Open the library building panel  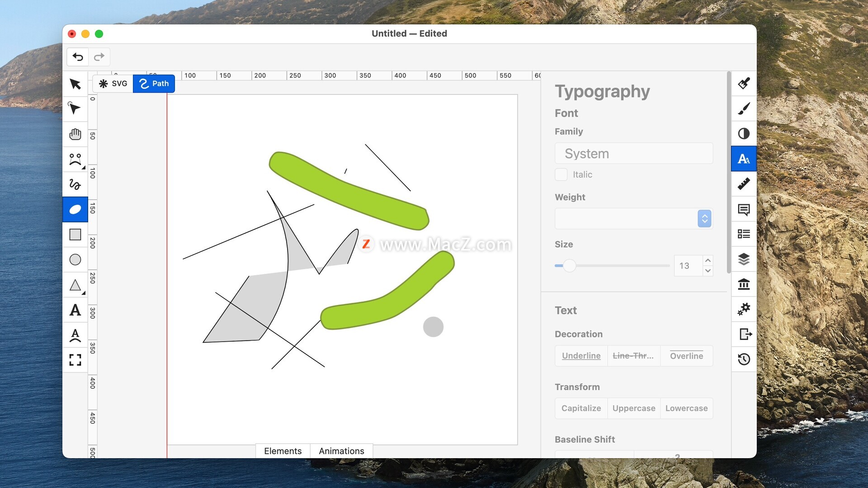pos(744,284)
